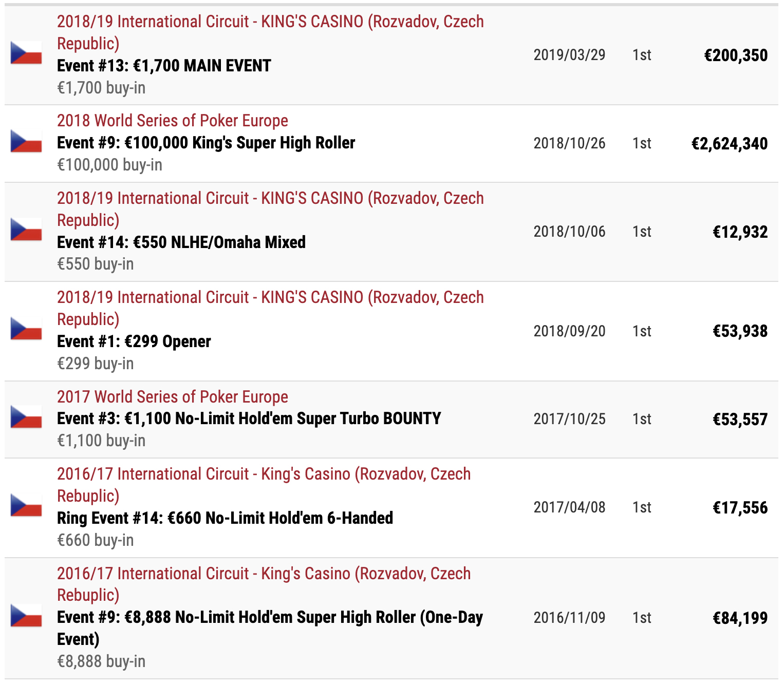
Task: Click Czech flag icon beside €1,700 Main Event
Action: click(26, 53)
